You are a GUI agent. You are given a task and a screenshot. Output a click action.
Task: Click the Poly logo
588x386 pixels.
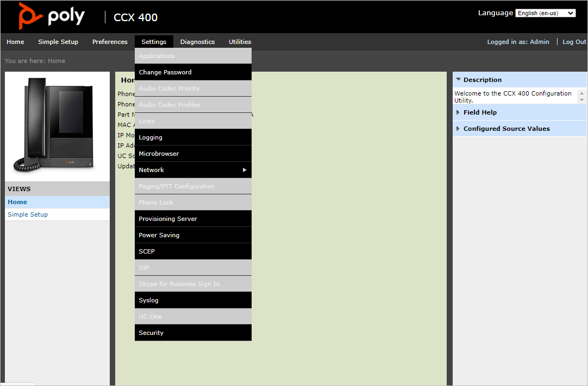click(x=52, y=16)
